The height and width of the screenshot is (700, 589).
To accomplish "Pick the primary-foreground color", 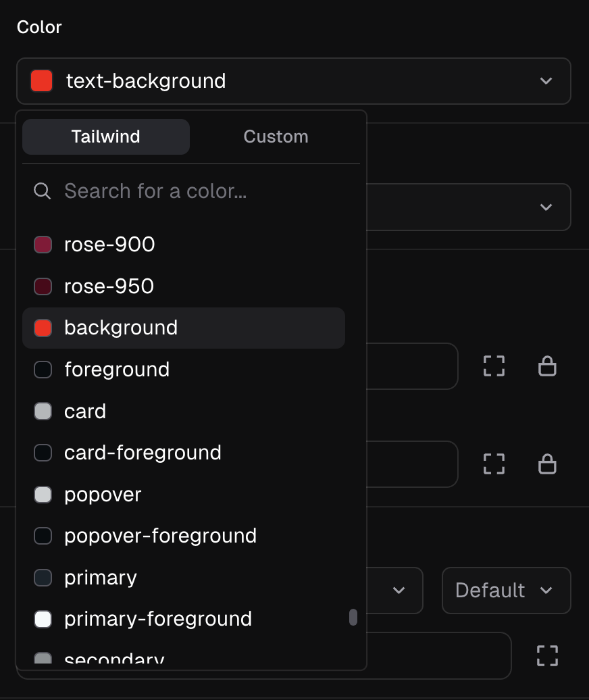I will pyautogui.click(x=158, y=619).
